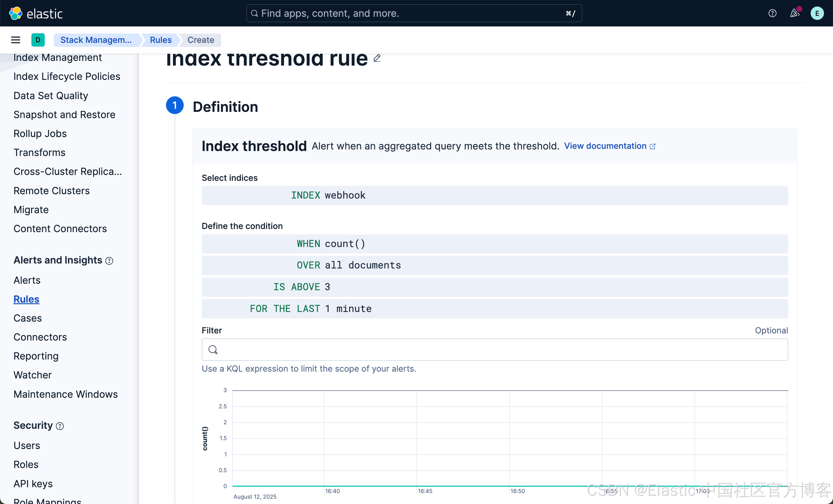Open Cases page
This screenshot has height=504, width=833.
click(x=27, y=318)
